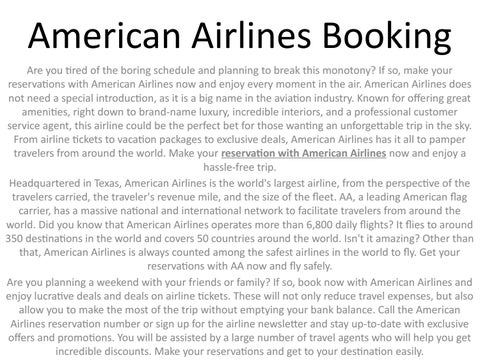480x360 pixels.
Task: Select the first paragraph starting 'Are you tired'
Action: [x=240, y=119]
